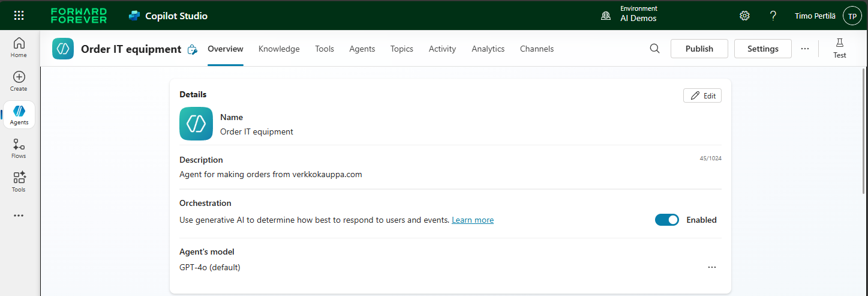Expand the sidebar more items ellipsis
The width and height of the screenshot is (868, 296).
pos(19,216)
